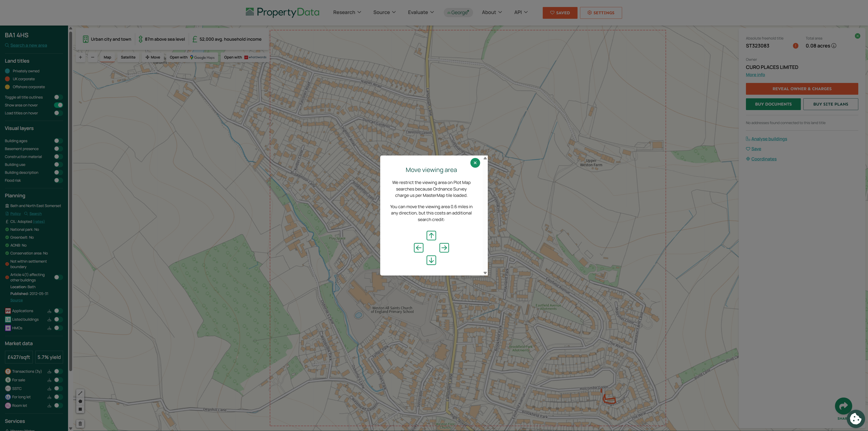868x431 pixels.
Task: Click the download icon next to Applications
Action: click(x=49, y=311)
